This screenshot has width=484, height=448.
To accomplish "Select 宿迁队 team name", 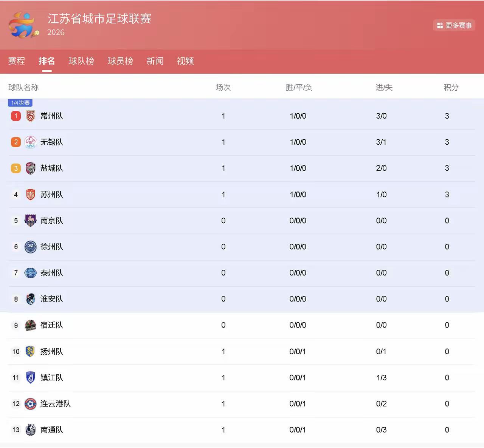I will (x=52, y=325).
